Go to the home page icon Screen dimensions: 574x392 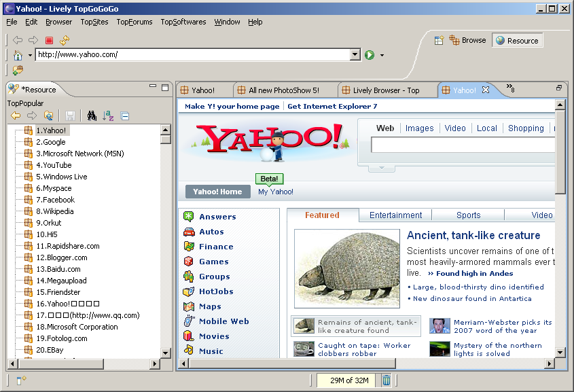point(18,55)
